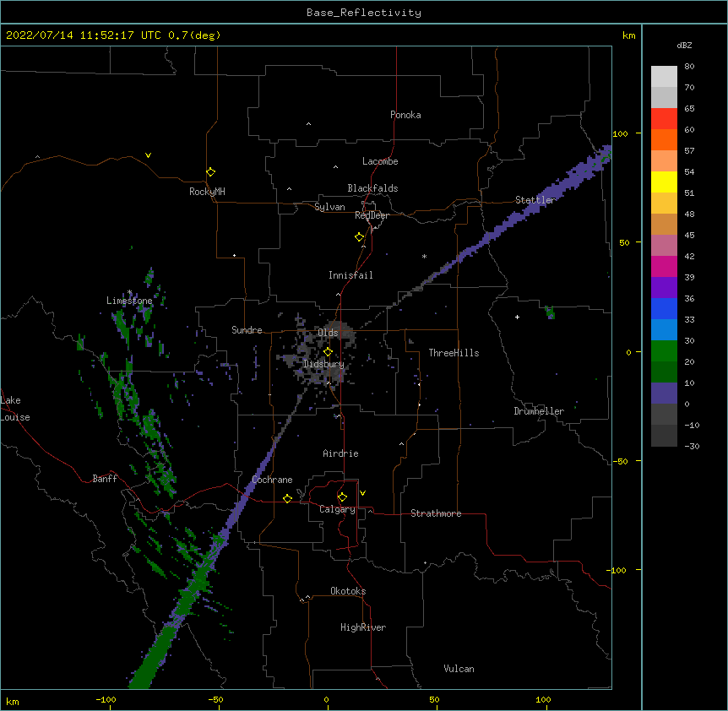
Task: Click the Calgary city label
Action: [x=337, y=509]
